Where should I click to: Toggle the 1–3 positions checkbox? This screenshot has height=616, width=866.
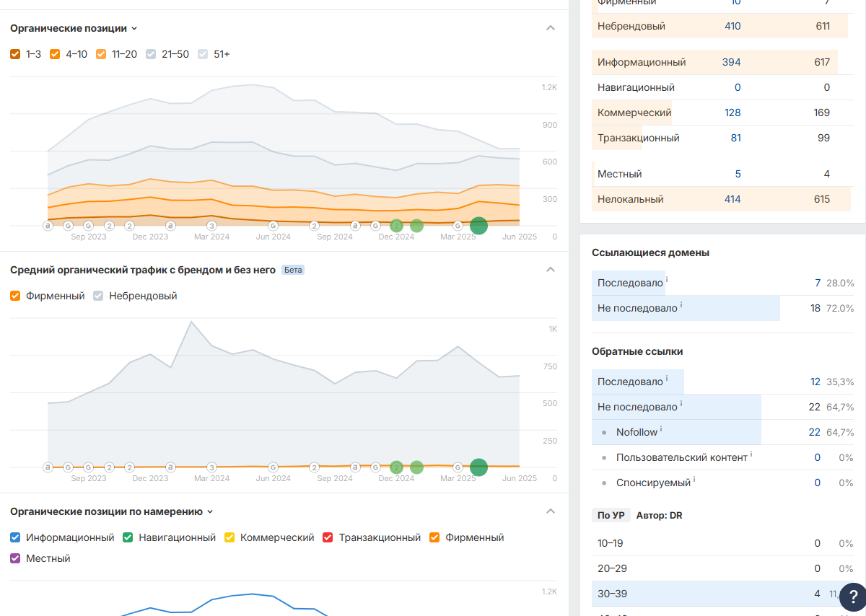point(15,54)
